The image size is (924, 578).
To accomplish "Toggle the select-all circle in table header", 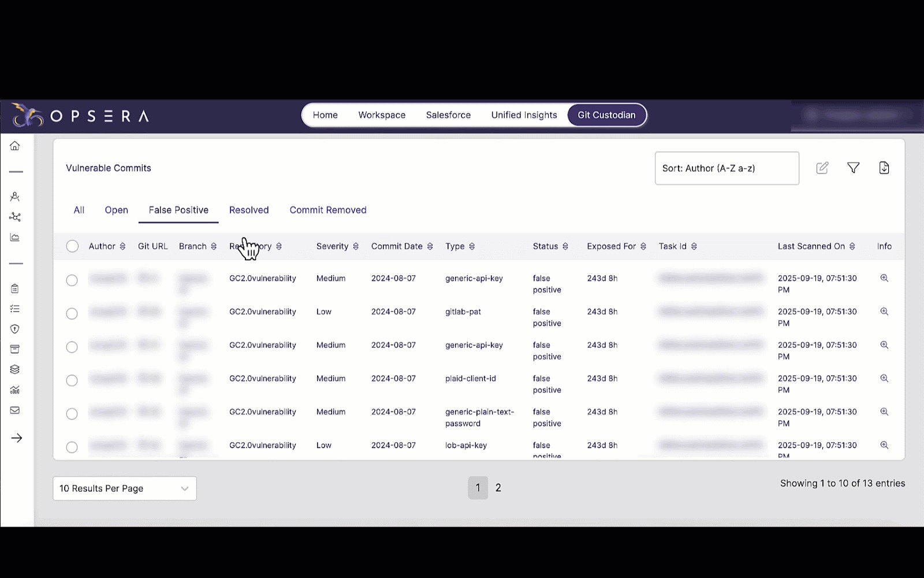I will point(72,246).
